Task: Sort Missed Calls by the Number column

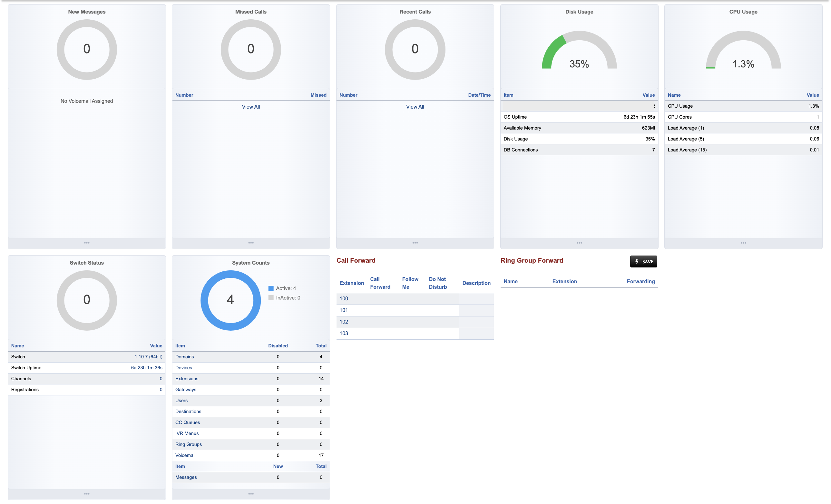Action: click(x=184, y=95)
